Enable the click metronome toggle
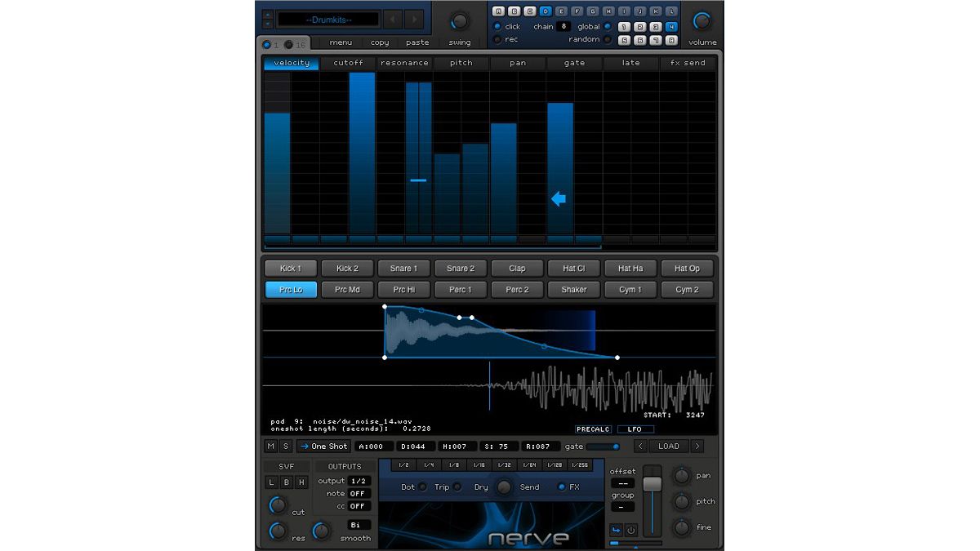The width and height of the screenshot is (980, 551). pyautogui.click(x=498, y=26)
